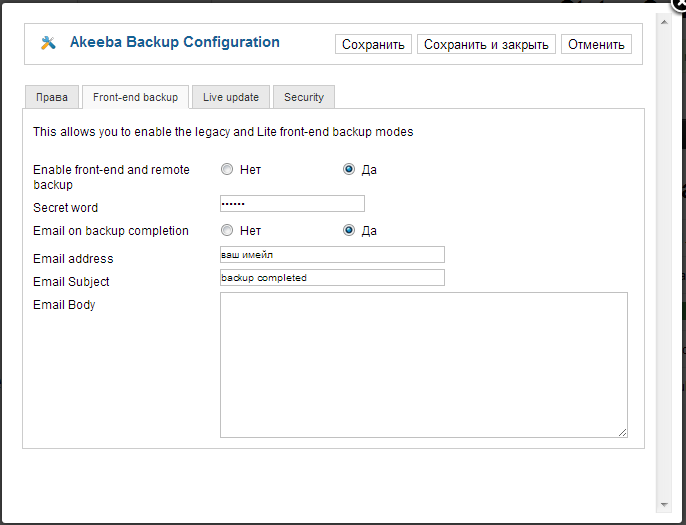Click the scrollbar down arrow
This screenshot has height=525, width=686.
coord(664,505)
